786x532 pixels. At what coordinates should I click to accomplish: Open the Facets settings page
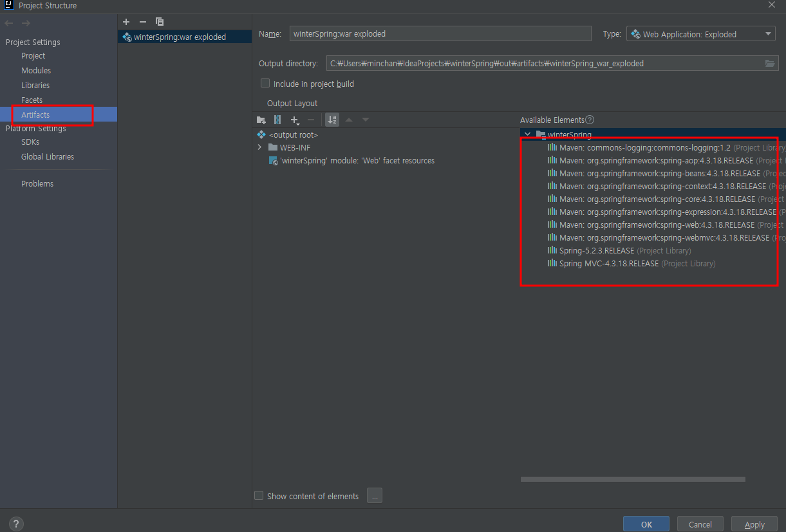tap(32, 100)
